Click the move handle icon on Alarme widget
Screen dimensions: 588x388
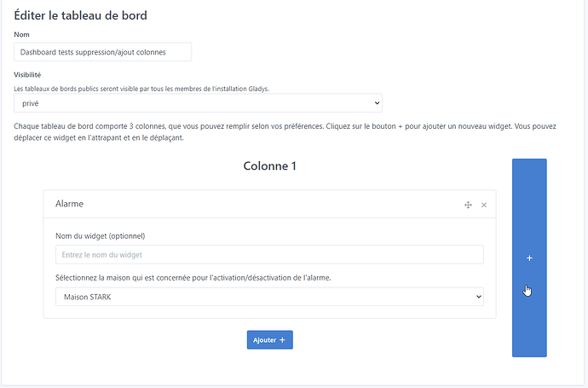[x=468, y=205]
